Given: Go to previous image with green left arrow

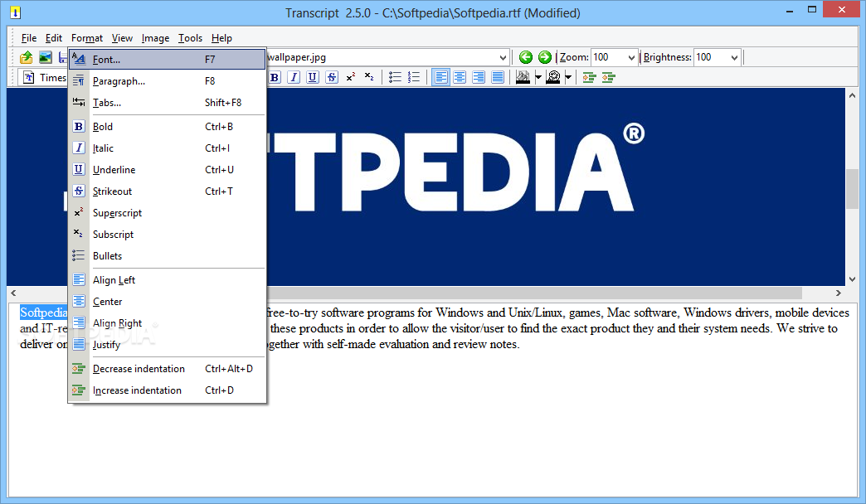Looking at the screenshot, I should pos(526,57).
